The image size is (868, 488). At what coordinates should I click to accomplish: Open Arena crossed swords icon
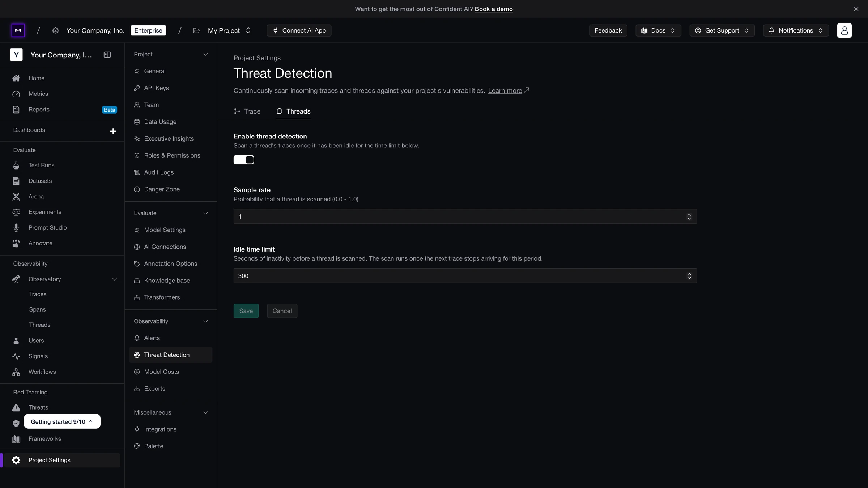pos(16,197)
